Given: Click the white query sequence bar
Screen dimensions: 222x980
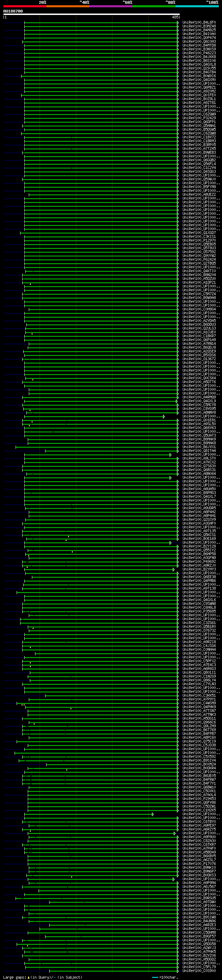Looking at the screenshot, I should pyautogui.click(x=91, y=14).
